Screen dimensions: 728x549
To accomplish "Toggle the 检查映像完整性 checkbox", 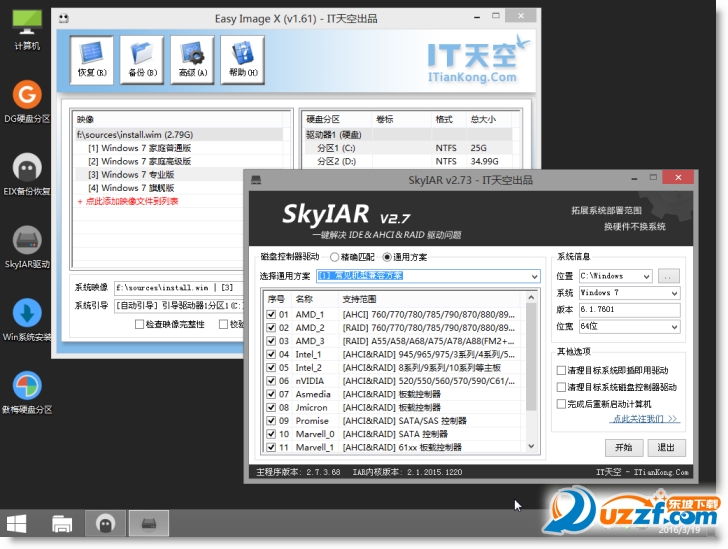I will tap(141, 323).
